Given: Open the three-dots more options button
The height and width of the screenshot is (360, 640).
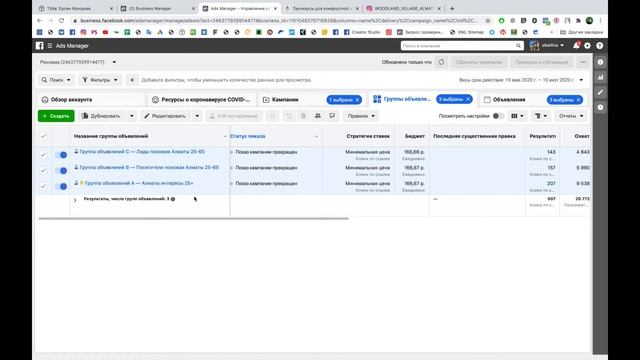Looking at the screenshot, I should tap(583, 62).
